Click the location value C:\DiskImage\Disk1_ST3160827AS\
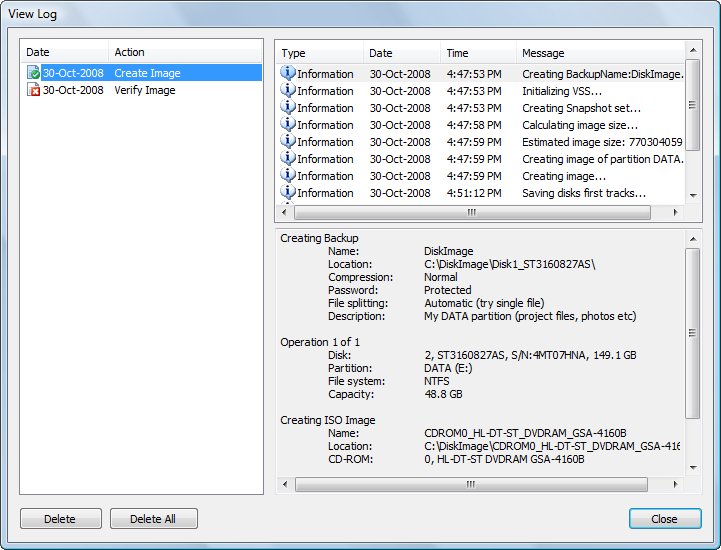 pos(509,264)
